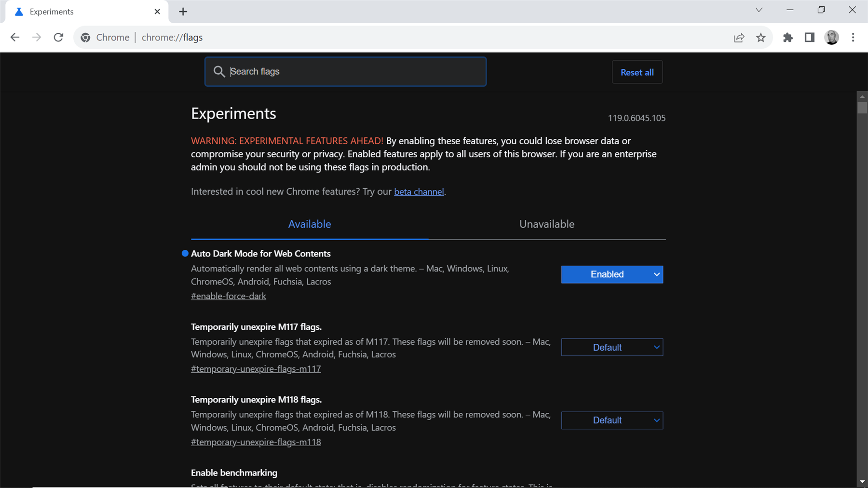Open Temporarily unexpire M118 flags Default dropdown
The width and height of the screenshot is (868, 488).
pos(612,420)
